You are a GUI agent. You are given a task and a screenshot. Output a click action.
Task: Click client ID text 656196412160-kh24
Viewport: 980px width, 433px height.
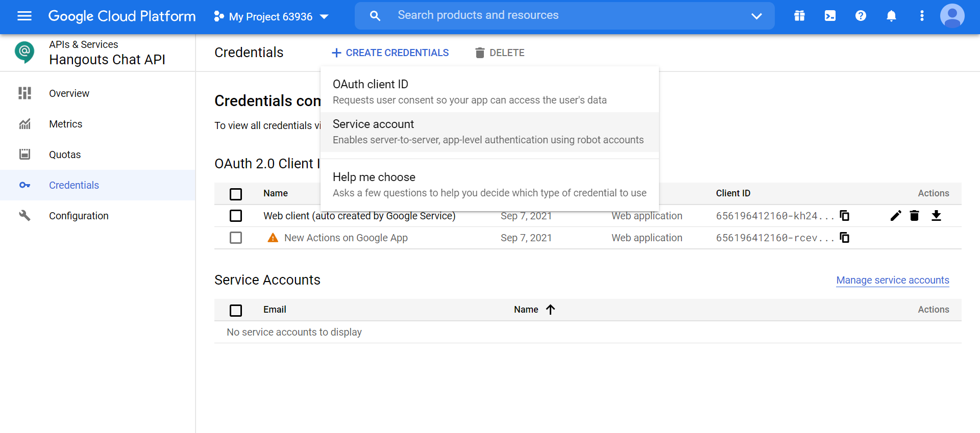coord(775,216)
